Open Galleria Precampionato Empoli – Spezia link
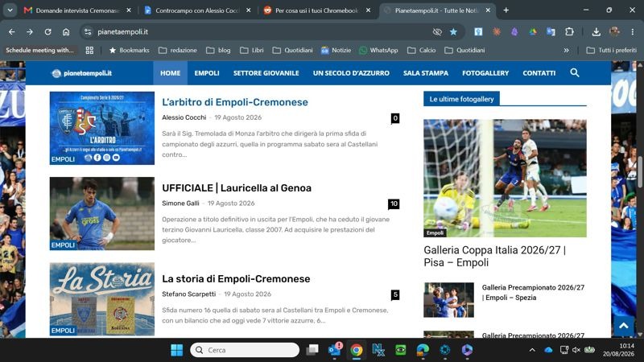 (x=533, y=292)
